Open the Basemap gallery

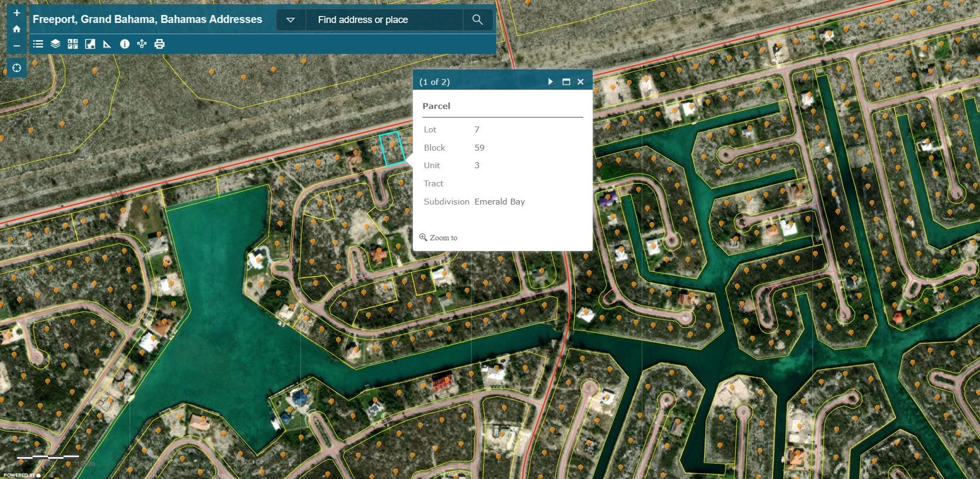[73, 44]
